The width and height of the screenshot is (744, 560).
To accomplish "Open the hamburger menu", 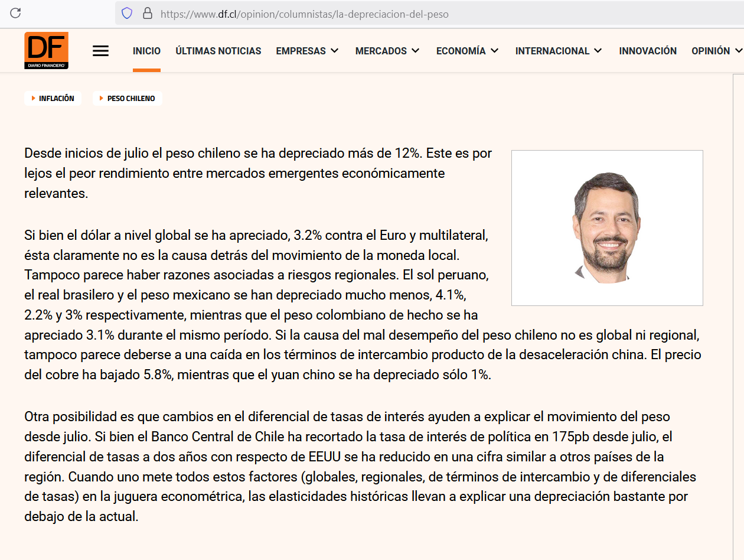I will coord(101,51).
